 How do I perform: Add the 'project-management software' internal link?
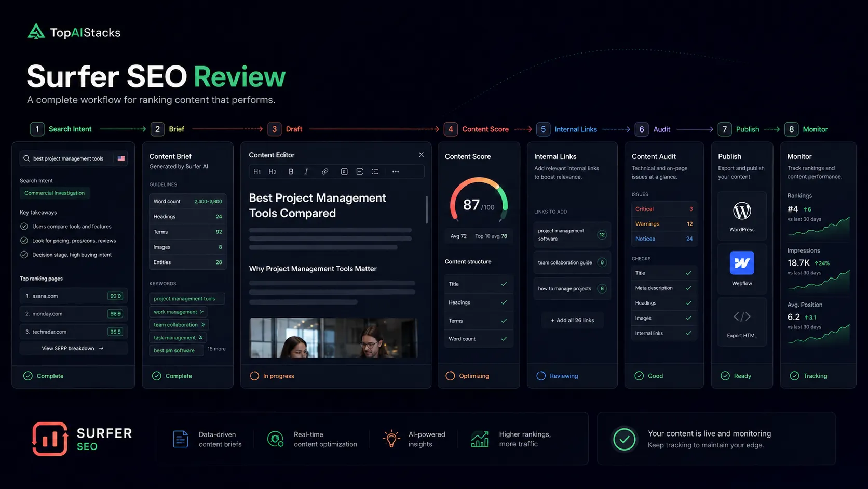point(572,234)
